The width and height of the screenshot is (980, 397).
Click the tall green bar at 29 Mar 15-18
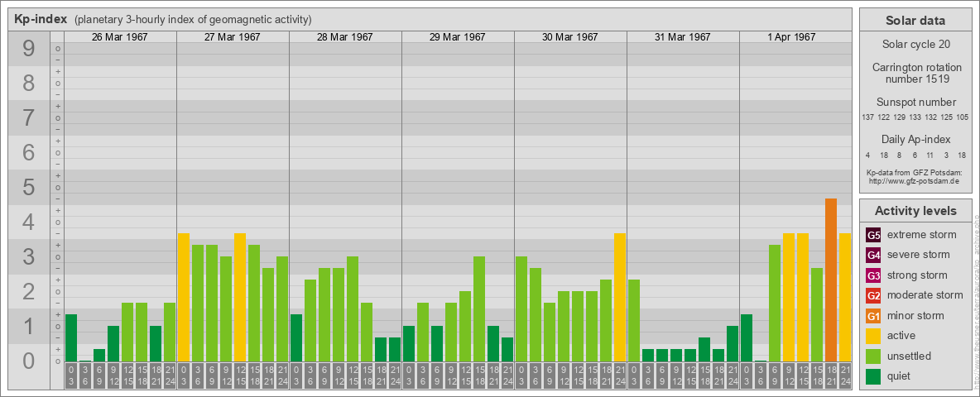479,309
